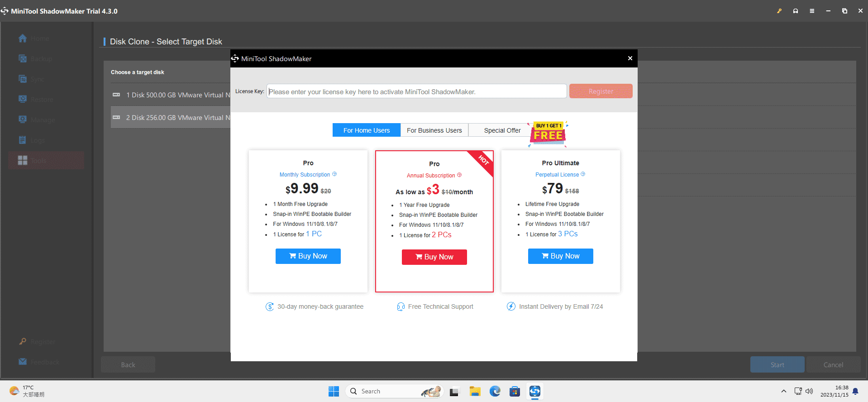The image size is (868, 402).
Task: Close the MiniTool ShadowMaker license dialog
Action: pos(630,58)
